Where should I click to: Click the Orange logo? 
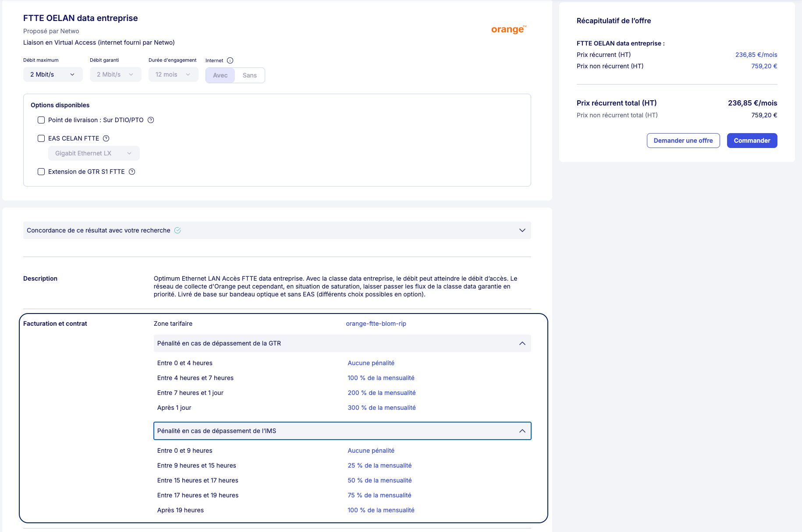(x=508, y=29)
